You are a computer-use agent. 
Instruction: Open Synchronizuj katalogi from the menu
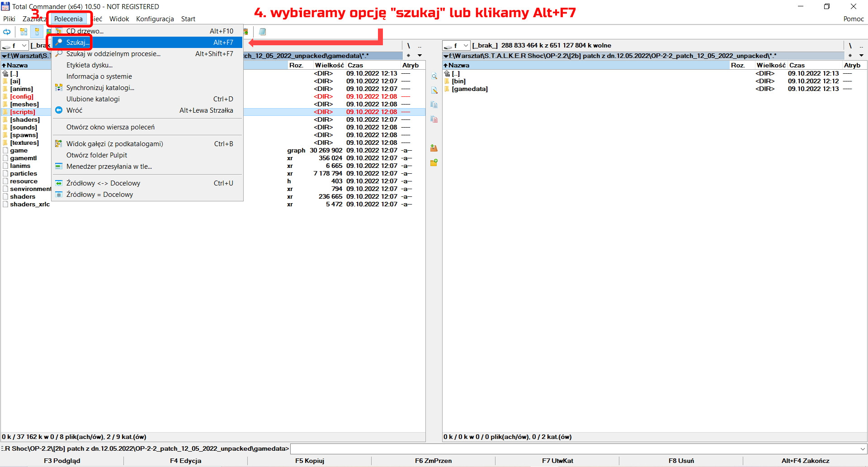[x=147, y=88]
